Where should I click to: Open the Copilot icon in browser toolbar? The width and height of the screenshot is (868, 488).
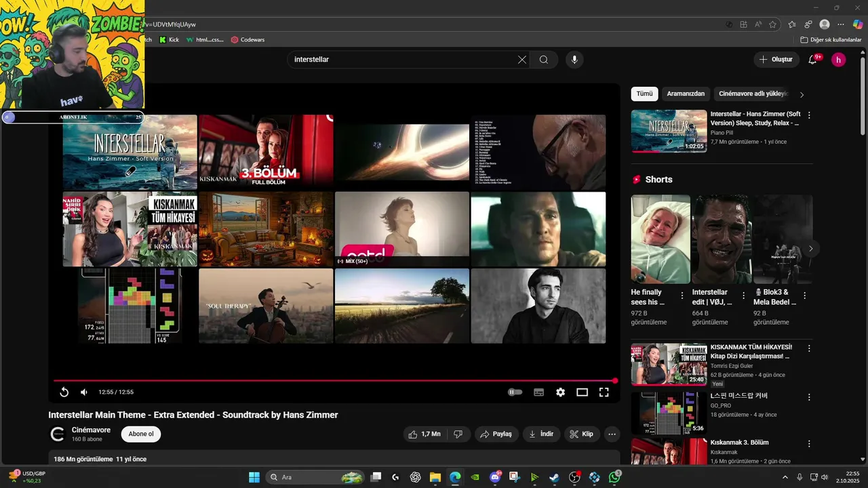[858, 24]
